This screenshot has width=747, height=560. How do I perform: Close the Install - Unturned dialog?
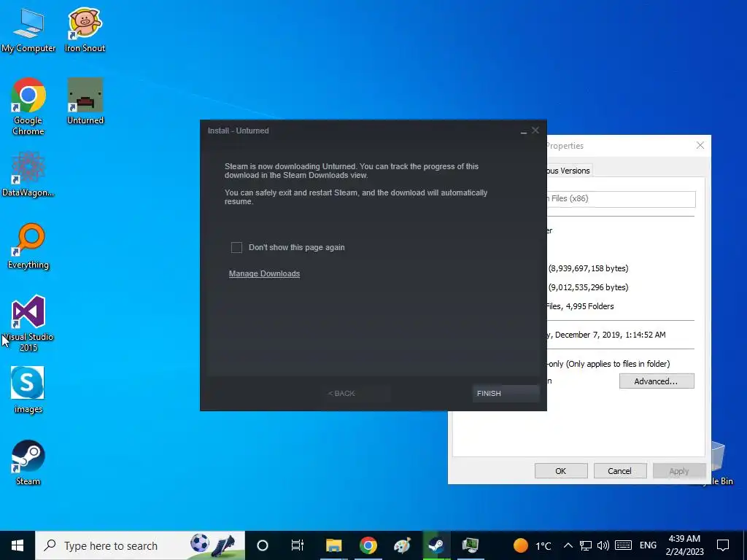(x=535, y=131)
